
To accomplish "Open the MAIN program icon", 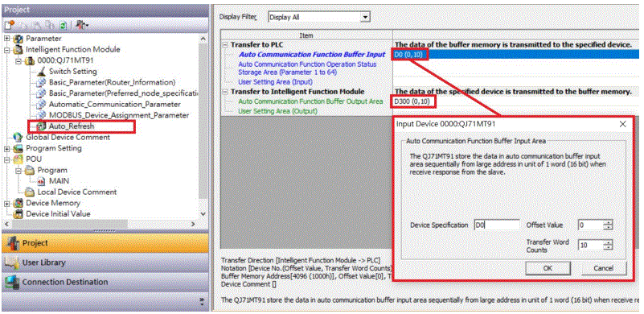I will click(x=42, y=181).
